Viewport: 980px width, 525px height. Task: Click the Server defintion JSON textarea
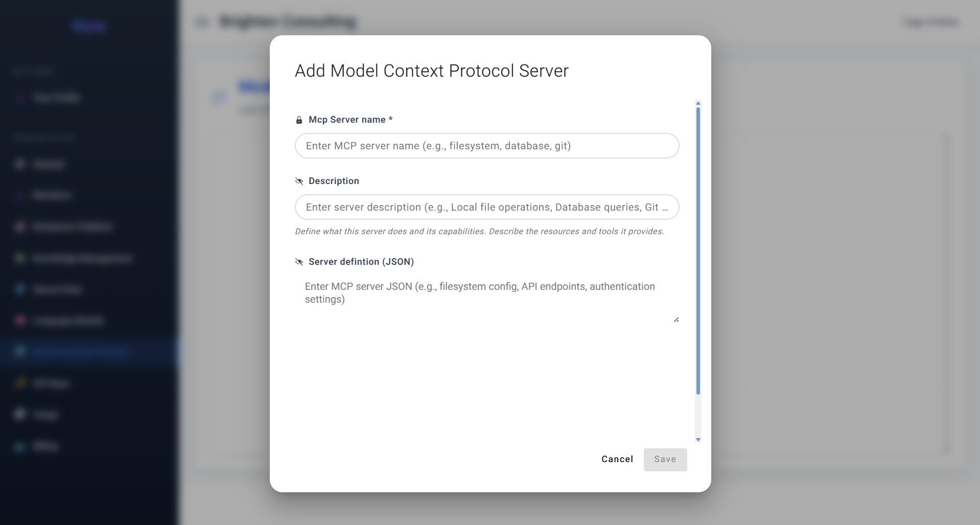(487, 299)
